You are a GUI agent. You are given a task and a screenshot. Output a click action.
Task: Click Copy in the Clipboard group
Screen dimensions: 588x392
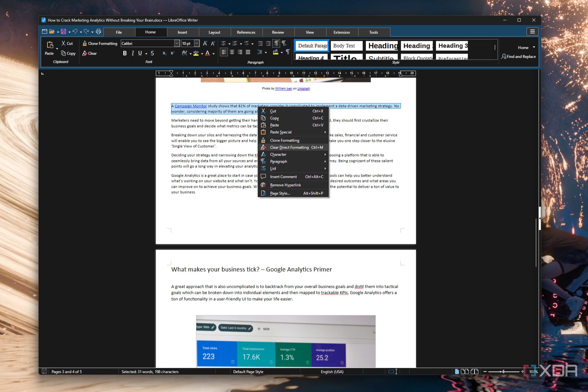[68, 53]
